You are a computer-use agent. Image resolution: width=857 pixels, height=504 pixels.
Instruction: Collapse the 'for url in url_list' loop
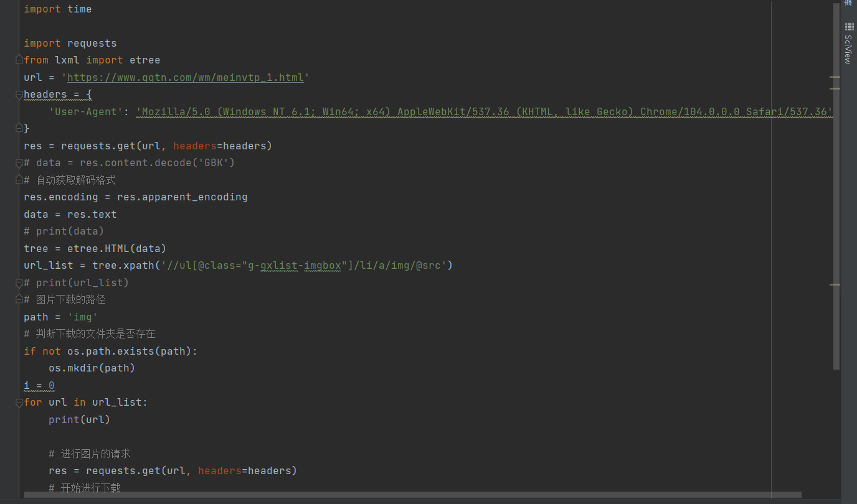19,403
